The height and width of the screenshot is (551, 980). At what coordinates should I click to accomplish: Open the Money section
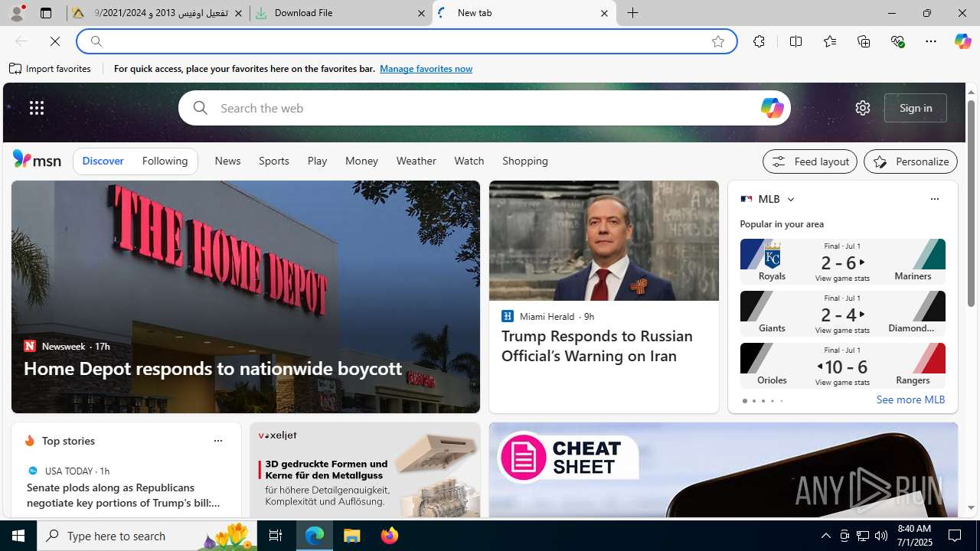click(x=361, y=161)
